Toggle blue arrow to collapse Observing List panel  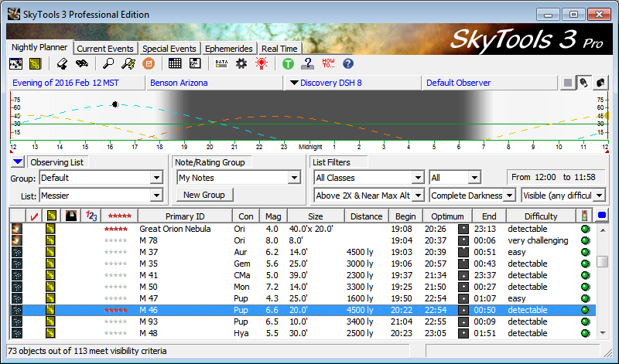click(x=18, y=162)
